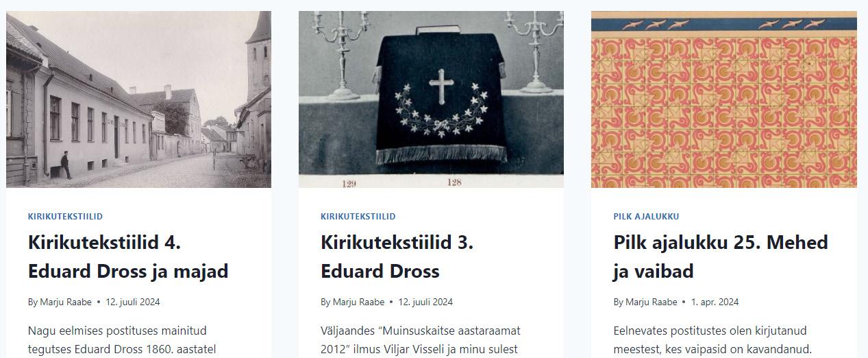Open post Kirikutekstiilid 4. Eduard Dross ja majad
This screenshot has height=358, width=868.
pyautogui.click(x=128, y=256)
